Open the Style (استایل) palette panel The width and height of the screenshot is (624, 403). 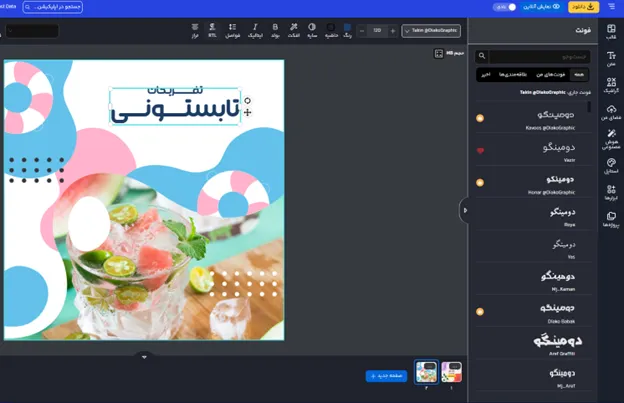coord(610,163)
